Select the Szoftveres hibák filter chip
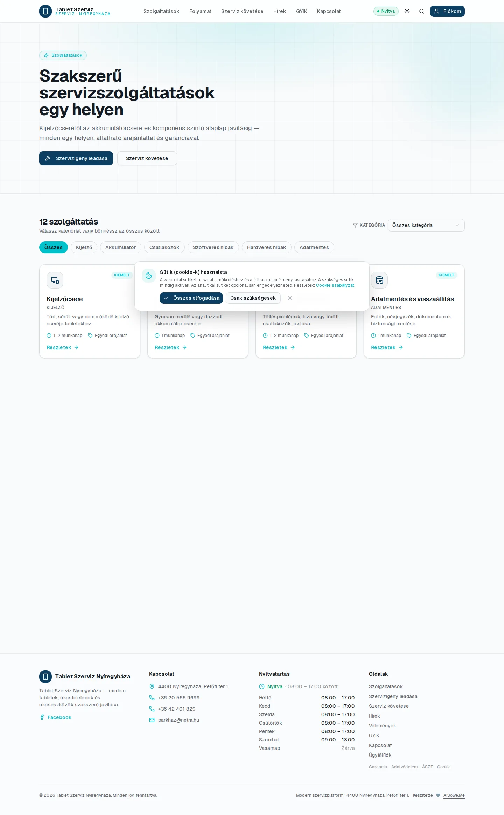This screenshot has height=815, width=504. click(x=213, y=247)
